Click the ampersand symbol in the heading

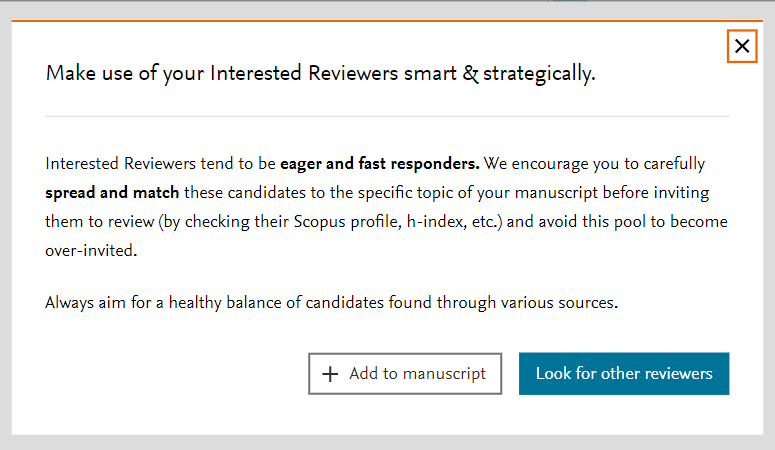(x=470, y=73)
